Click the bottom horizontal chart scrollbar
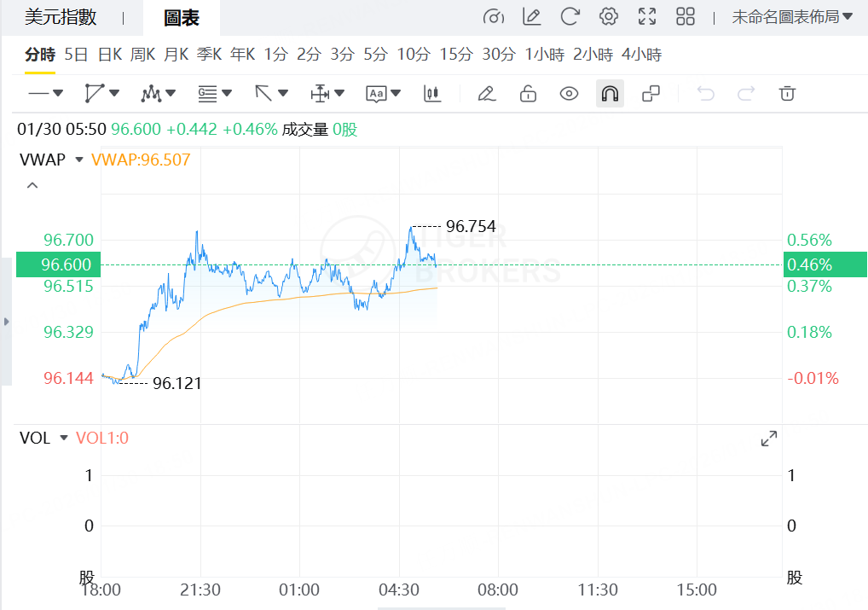The image size is (868, 610). 441,608
